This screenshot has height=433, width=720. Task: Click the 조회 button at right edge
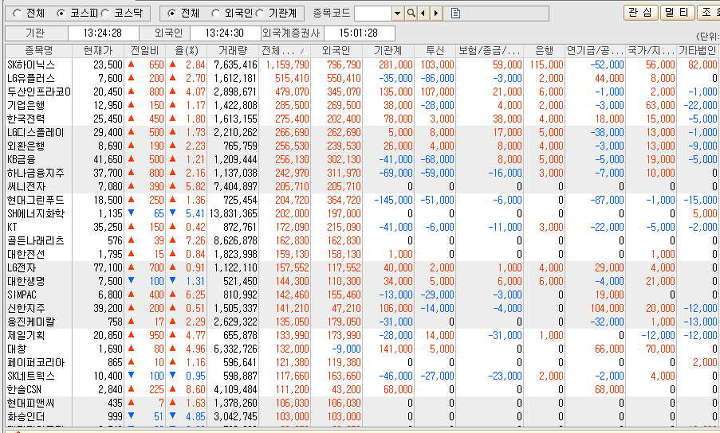pyautogui.click(x=708, y=12)
